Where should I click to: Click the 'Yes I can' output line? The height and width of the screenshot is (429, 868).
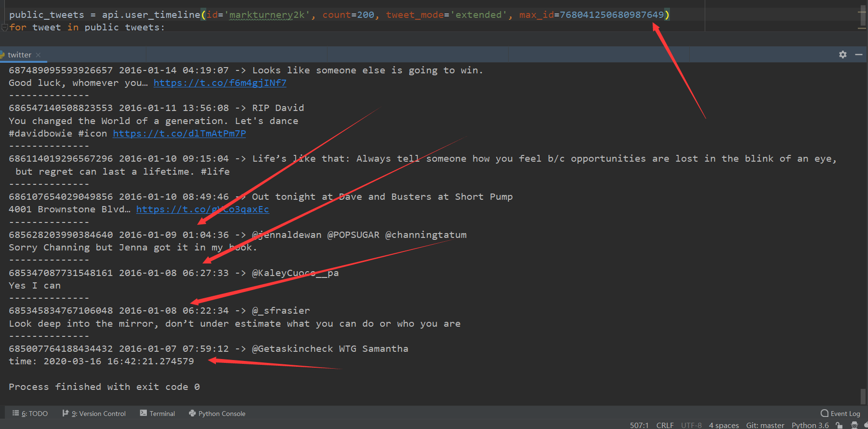[35, 286]
